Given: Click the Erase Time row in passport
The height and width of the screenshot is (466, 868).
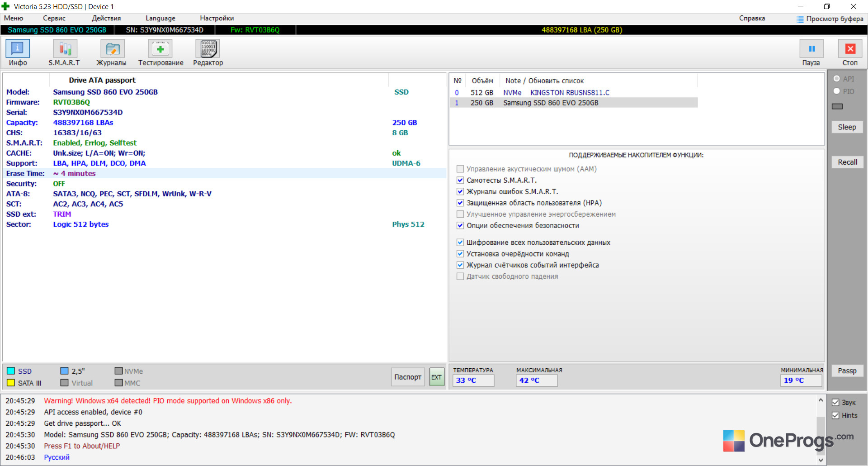Looking at the screenshot, I should click(x=225, y=173).
